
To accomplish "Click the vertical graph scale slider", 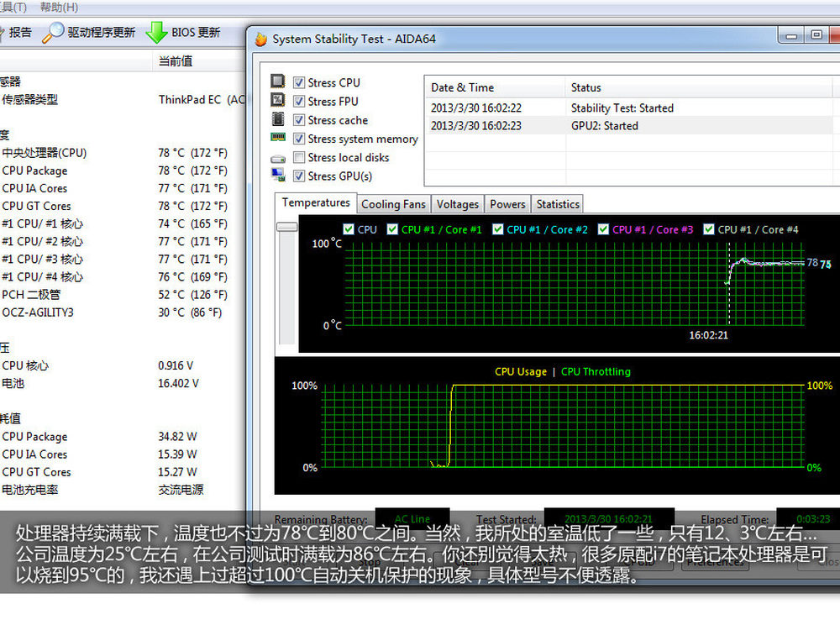I will 286,227.
